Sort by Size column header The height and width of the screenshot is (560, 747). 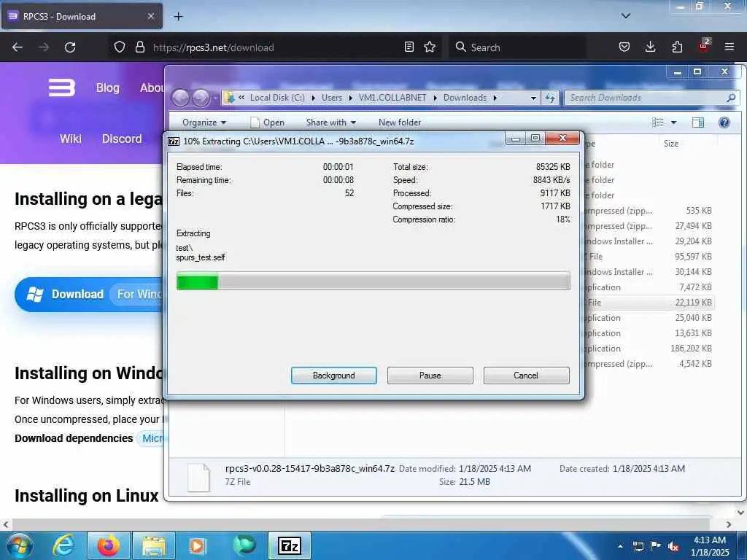(671, 144)
